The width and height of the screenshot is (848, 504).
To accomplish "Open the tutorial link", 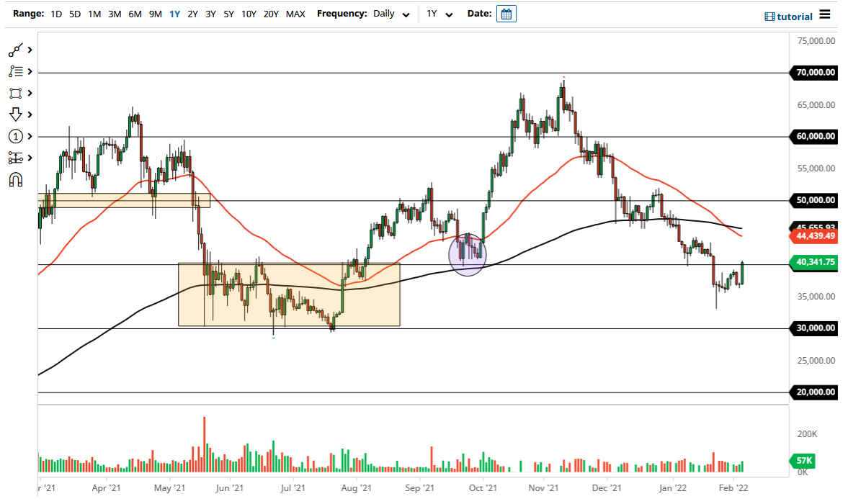I will click(x=795, y=15).
